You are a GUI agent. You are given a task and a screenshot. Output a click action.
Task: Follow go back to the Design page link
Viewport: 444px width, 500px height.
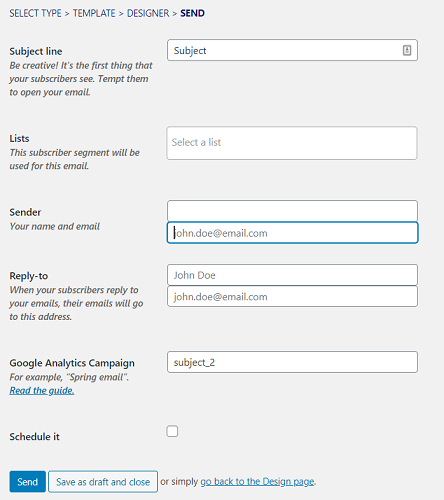pyautogui.click(x=257, y=482)
